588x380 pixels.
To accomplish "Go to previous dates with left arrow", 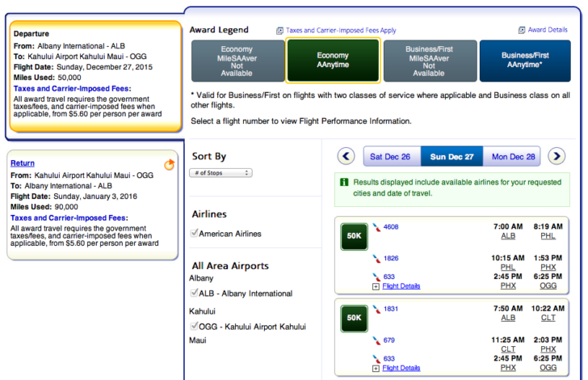I will (346, 156).
